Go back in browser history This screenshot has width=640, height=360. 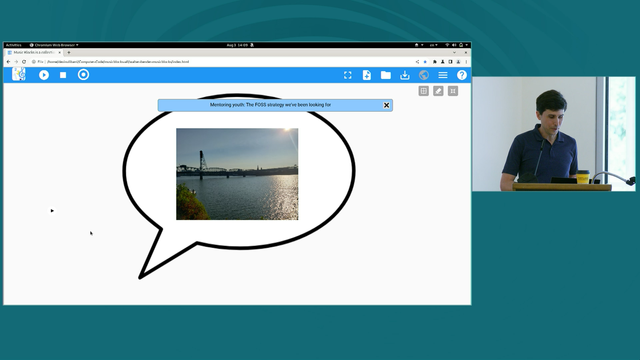[x=9, y=62]
